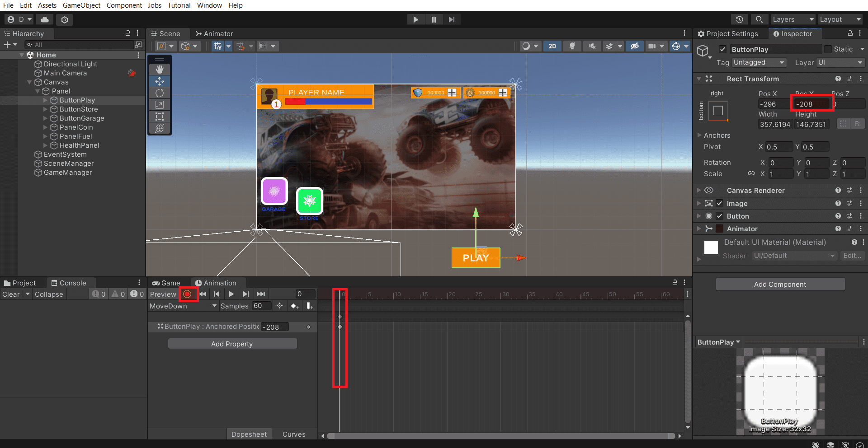Image resolution: width=868 pixels, height=448 pixels.
Task: Click the Add Keyframe icon in Animation window
Action: 294,306
